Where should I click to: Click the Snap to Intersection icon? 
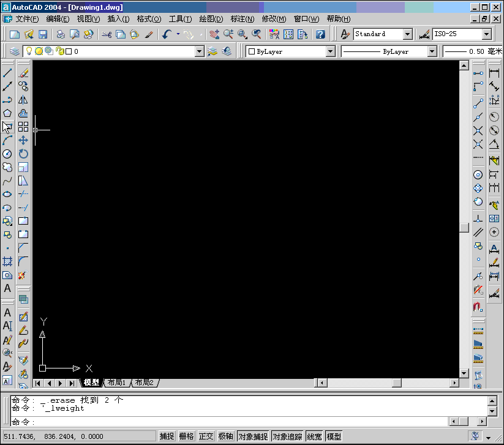[x=478, y=131]
